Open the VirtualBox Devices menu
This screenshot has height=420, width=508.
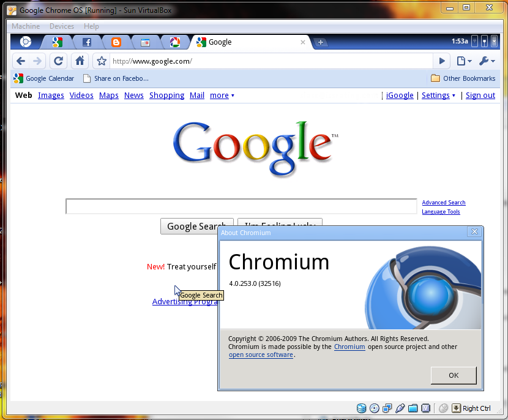coord(62,26)
